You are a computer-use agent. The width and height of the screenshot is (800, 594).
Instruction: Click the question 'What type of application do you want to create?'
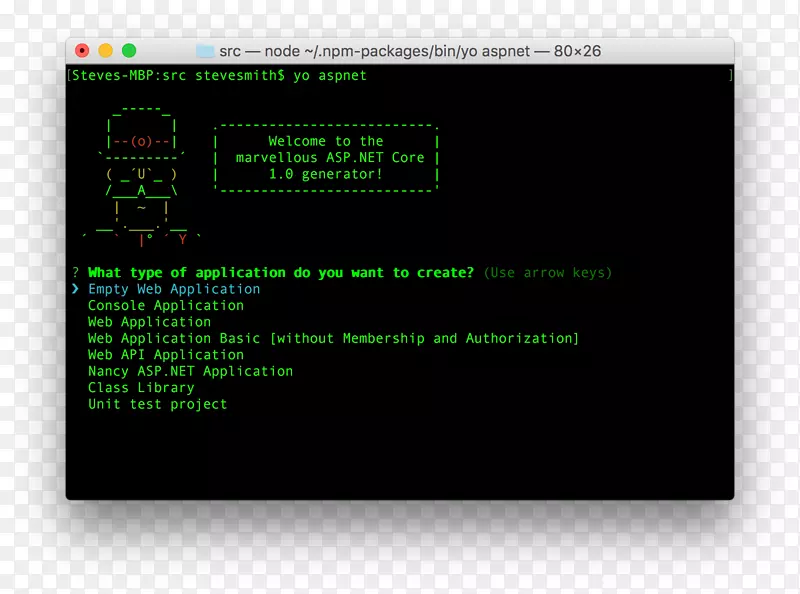tap(281, 273)
